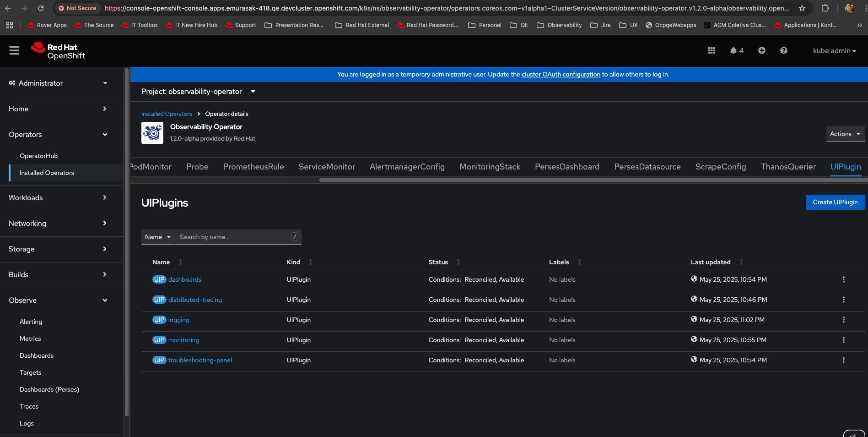Screen dimensions: 868x437
Task: Open the application launcher grid icon
Action: (711, 50)
